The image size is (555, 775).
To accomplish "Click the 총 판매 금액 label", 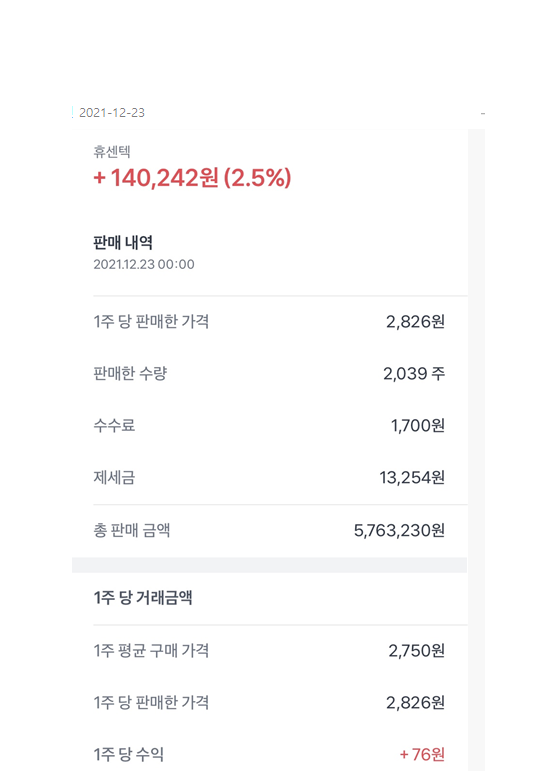I will (132, 530).
